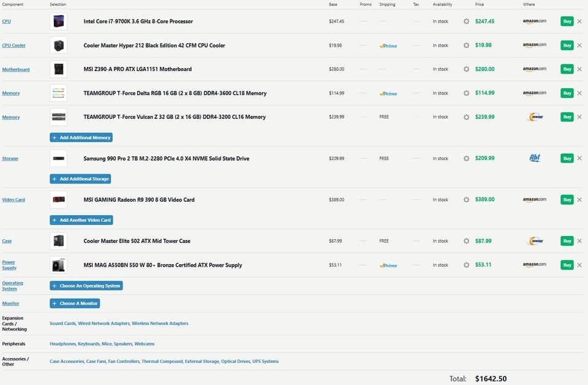588x385 pixels.
Task: Click the Amazon logo in the Motherboard row
Action: [x=534, y=69]
